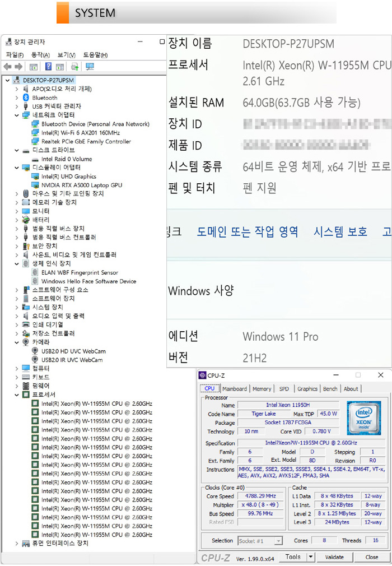Switch to the Graphics tab in CPU-Z
Image resolution: width=392 pixels, height=566 pixels.
point(307,389)
